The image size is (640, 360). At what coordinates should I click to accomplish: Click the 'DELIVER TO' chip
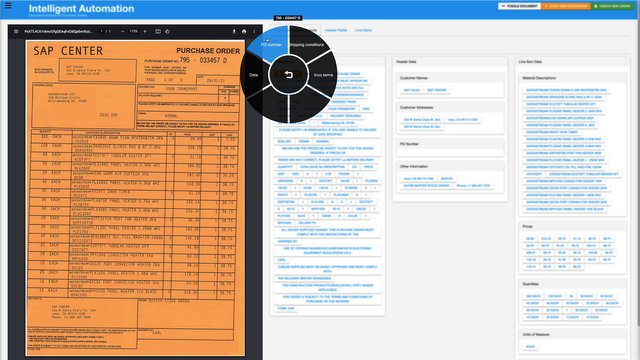(307, 223)
